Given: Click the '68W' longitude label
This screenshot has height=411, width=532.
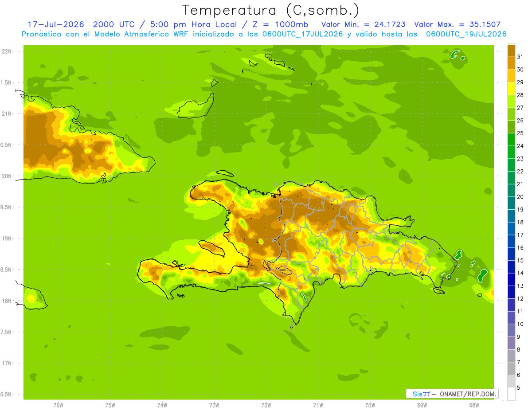Looking at the screenshot, I should click(474, 405).
